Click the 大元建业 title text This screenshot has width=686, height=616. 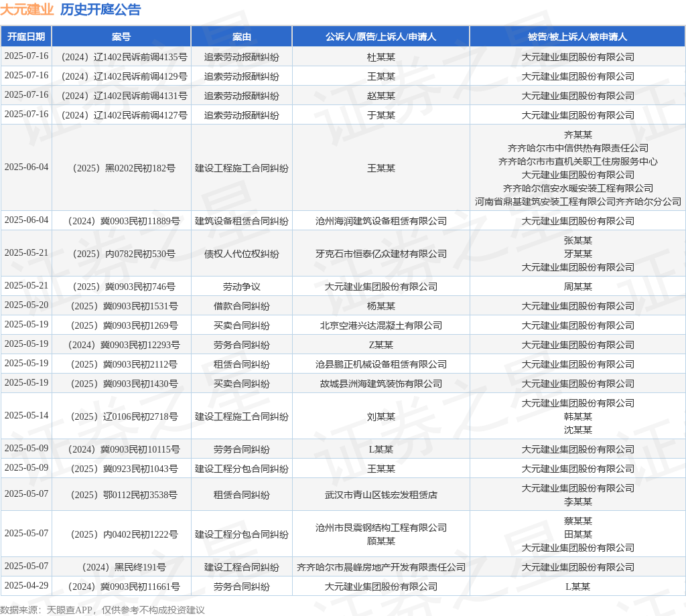coord(27,9)
